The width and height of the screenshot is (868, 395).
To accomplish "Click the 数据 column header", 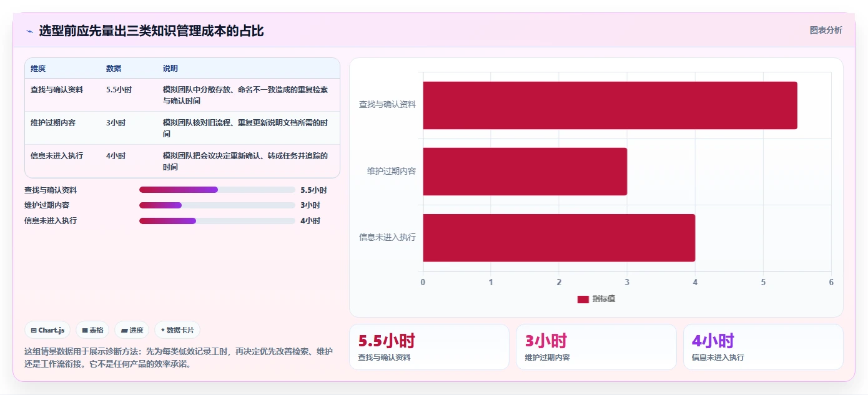I will [114, 68].
